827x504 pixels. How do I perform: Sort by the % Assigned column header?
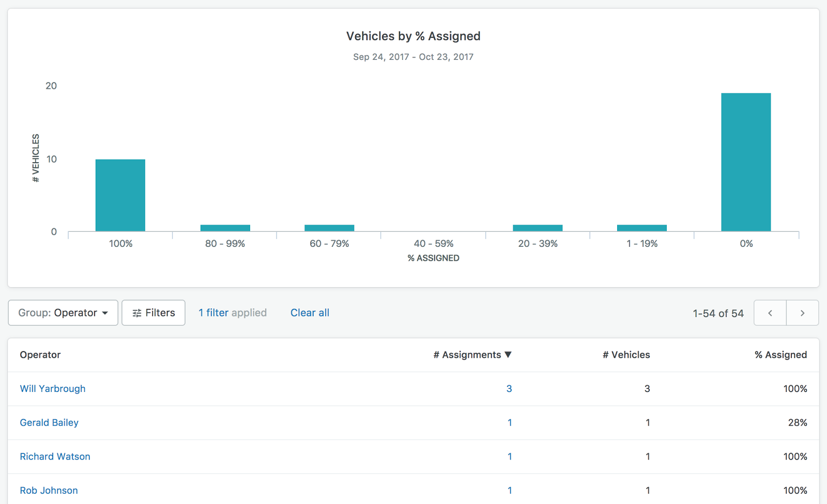pos(780,355)
